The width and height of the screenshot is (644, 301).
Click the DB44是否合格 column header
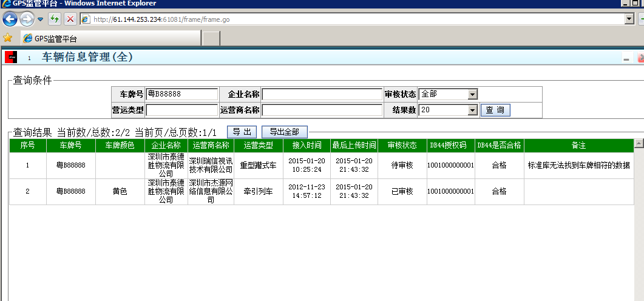(x=500, y=146)
